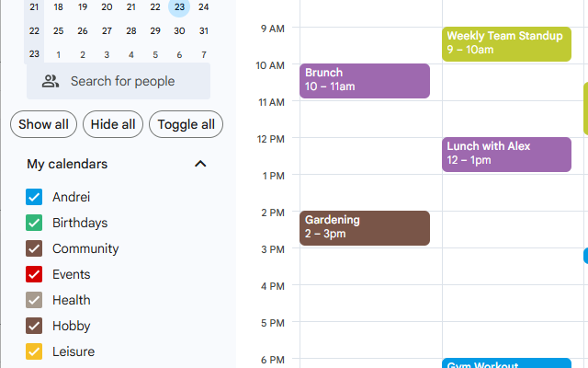Pick date 31 in the mini calendar
588x368 pixels.
tap(203, 30)
